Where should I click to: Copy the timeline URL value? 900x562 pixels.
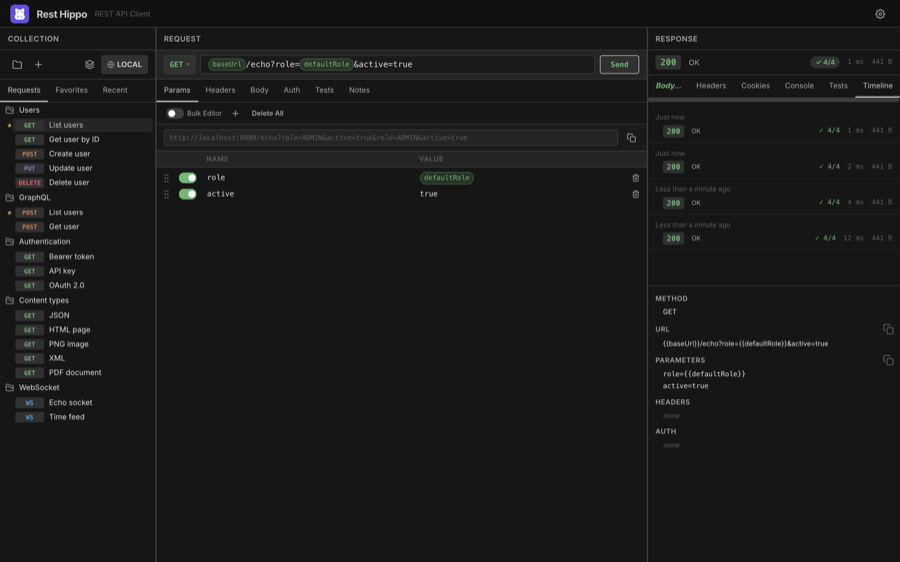(888, 329)
